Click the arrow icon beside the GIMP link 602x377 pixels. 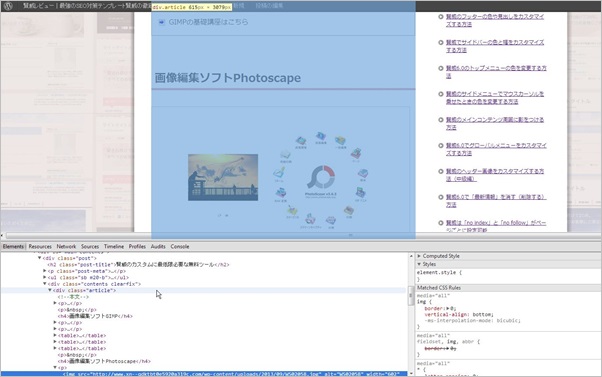162,22
